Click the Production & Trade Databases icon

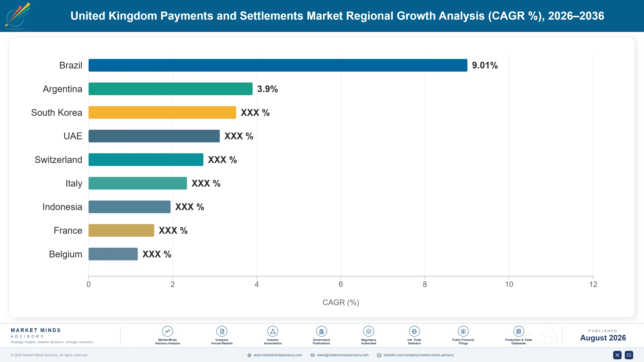click(518, 331)
